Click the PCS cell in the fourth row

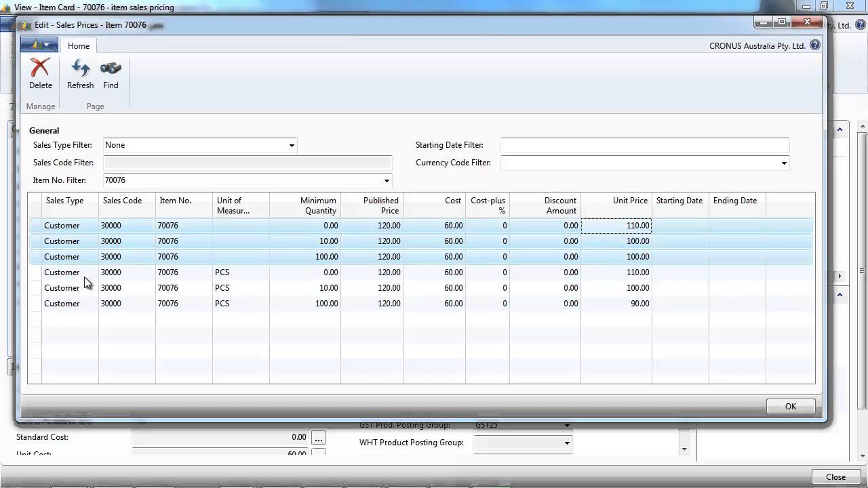241,272
